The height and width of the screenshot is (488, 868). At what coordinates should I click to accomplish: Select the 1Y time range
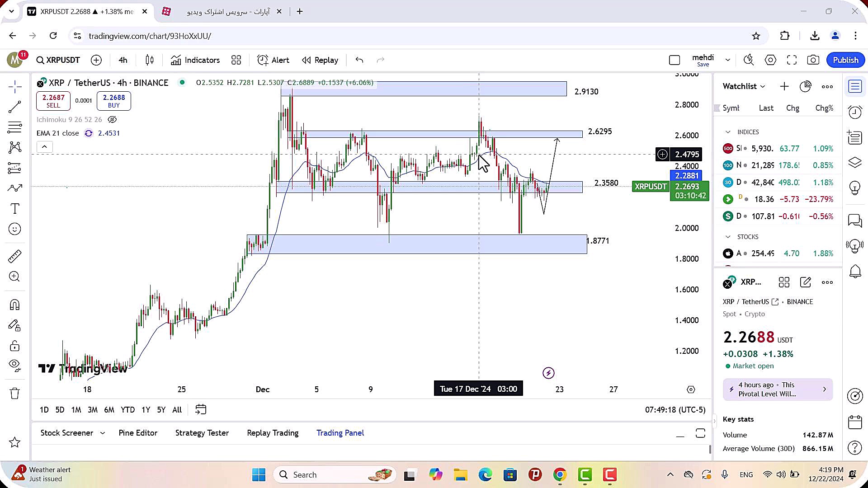tap(146, 410)
